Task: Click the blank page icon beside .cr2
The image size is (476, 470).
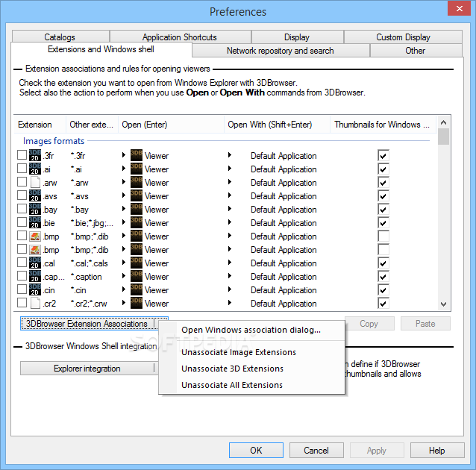Action: pyautogui.click(x=35, y=303)
